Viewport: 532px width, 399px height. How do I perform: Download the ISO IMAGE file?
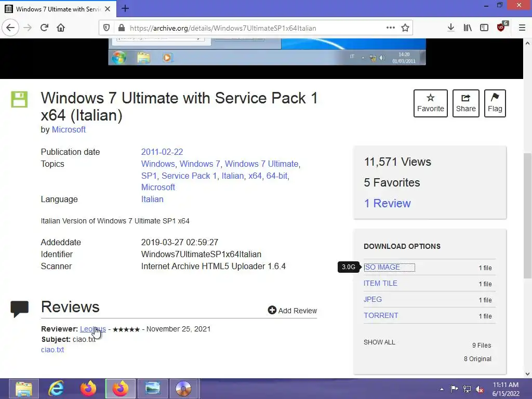click(382, 268)
